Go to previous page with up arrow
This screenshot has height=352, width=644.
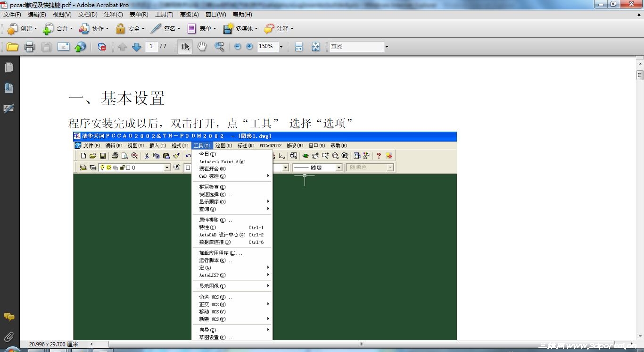pos(123,47)
